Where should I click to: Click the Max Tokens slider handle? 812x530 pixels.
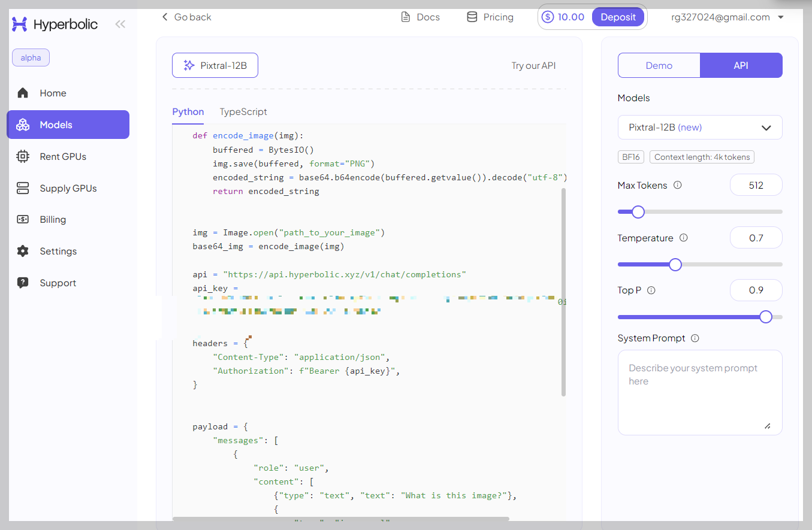click(x=638, y=212)
